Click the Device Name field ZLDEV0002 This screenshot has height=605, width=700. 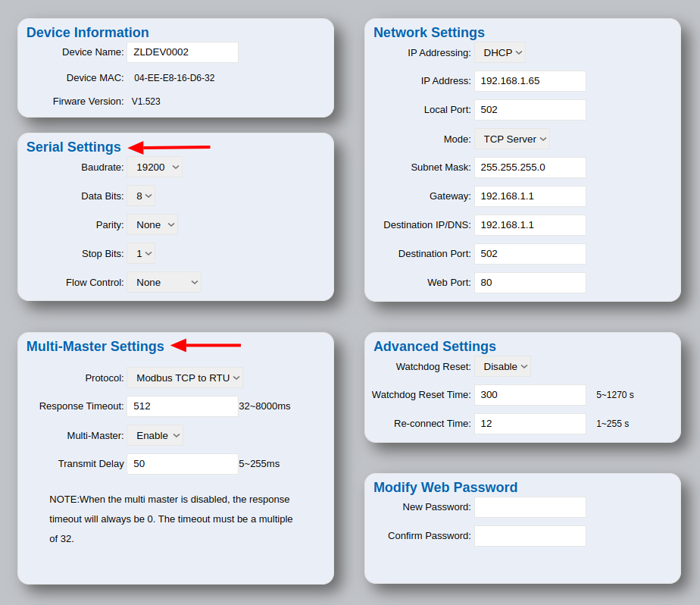coord(183,52)
